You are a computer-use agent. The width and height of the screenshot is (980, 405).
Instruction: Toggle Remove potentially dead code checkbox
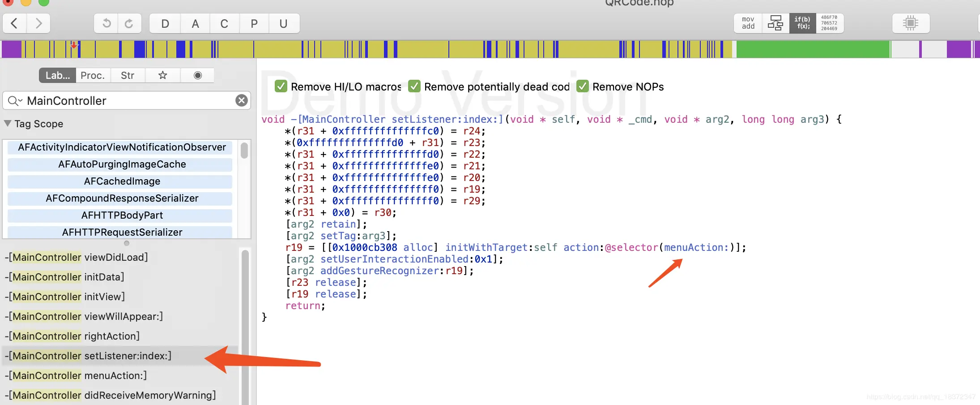click(x=414, y=86)
